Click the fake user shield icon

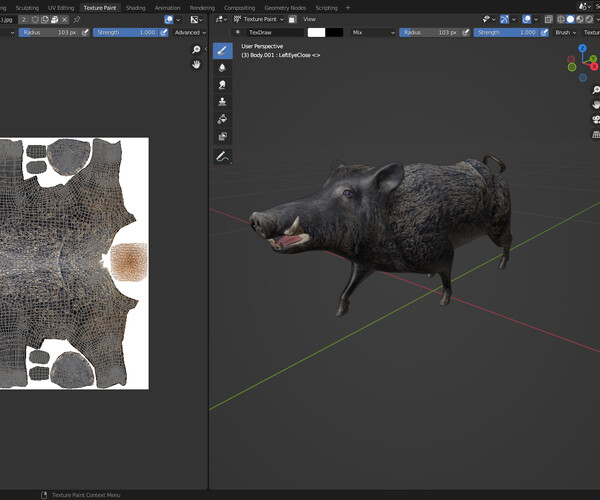pyautogui.click(x=35, y=20)
